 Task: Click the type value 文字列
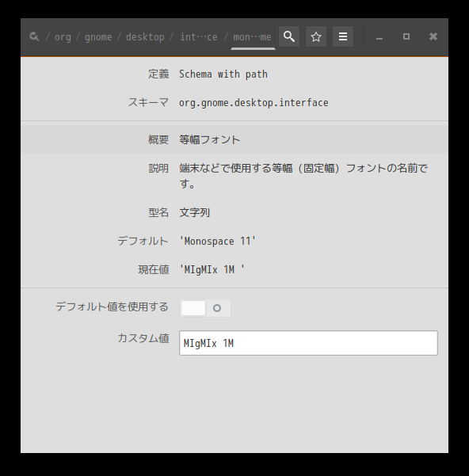194,212
